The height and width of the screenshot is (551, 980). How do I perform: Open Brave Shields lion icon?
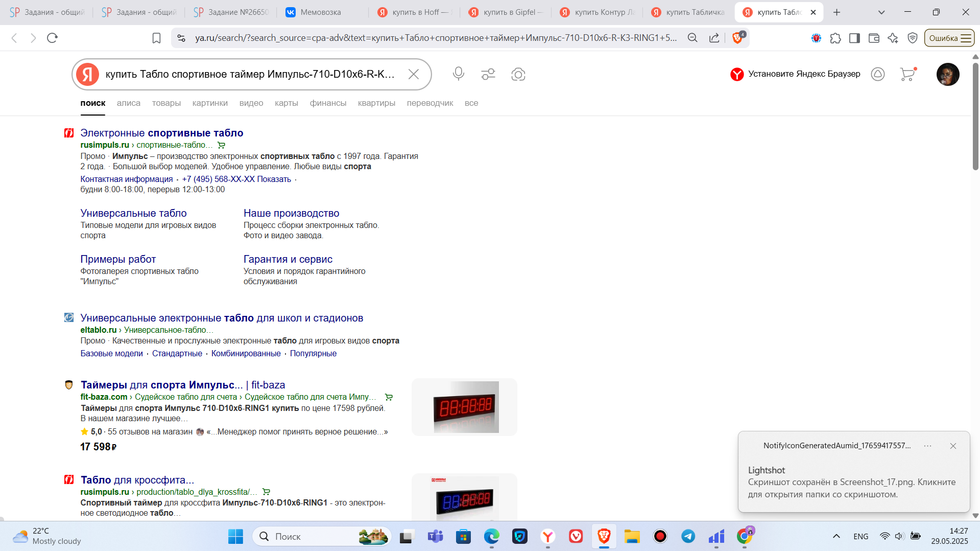tap(738, 38)
